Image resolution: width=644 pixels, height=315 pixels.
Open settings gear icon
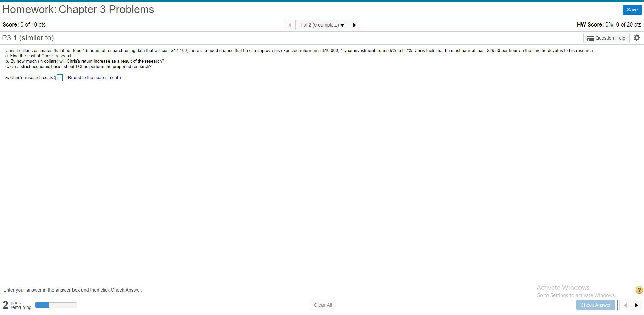tap(637, 38)
